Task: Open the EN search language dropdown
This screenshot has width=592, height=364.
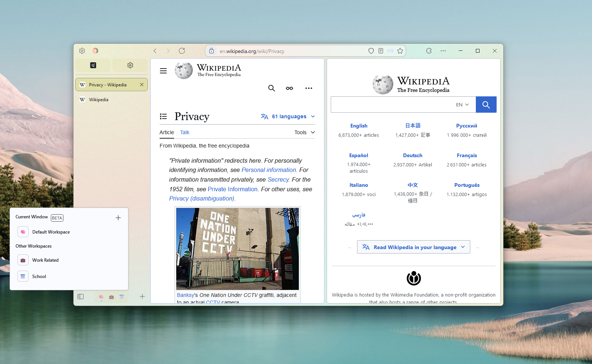Action: (462, 105)
